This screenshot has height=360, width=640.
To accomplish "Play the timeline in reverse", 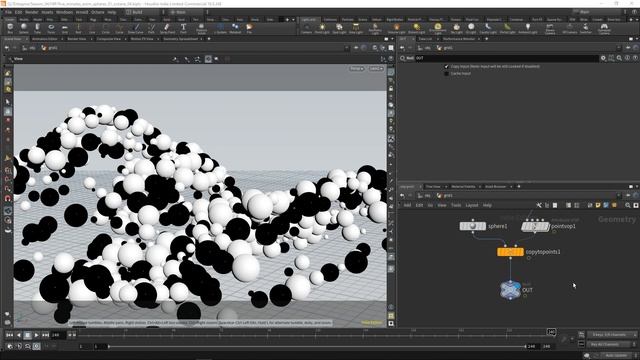I will 18,335.
